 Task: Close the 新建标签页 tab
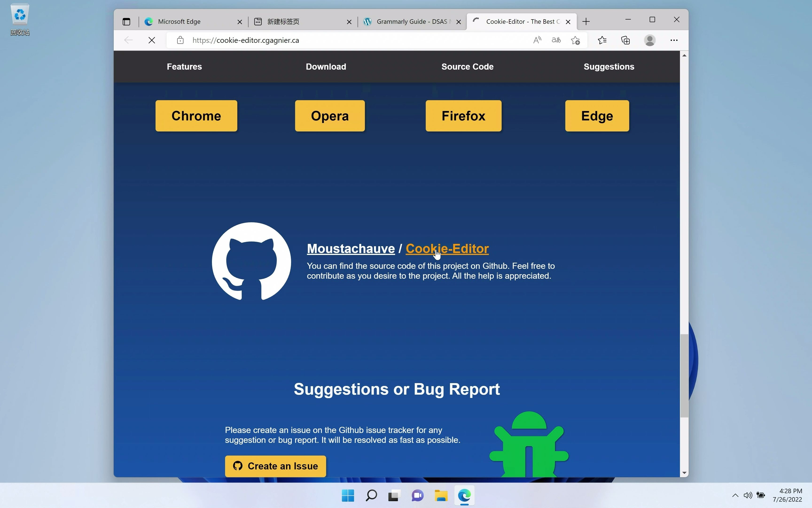(349, 22)
